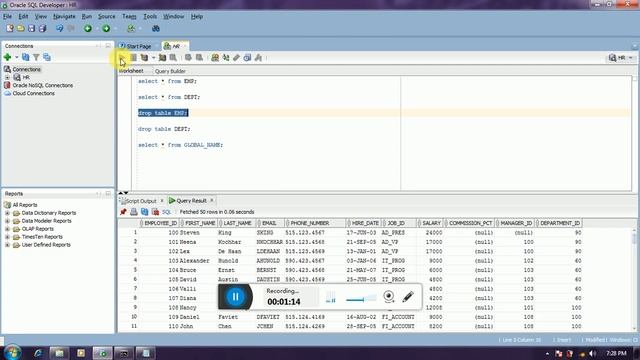This screenshot has width=640, height=360.
Task: Expand the HR connection node
Action: pyautogui.click(x=7, y=77)
